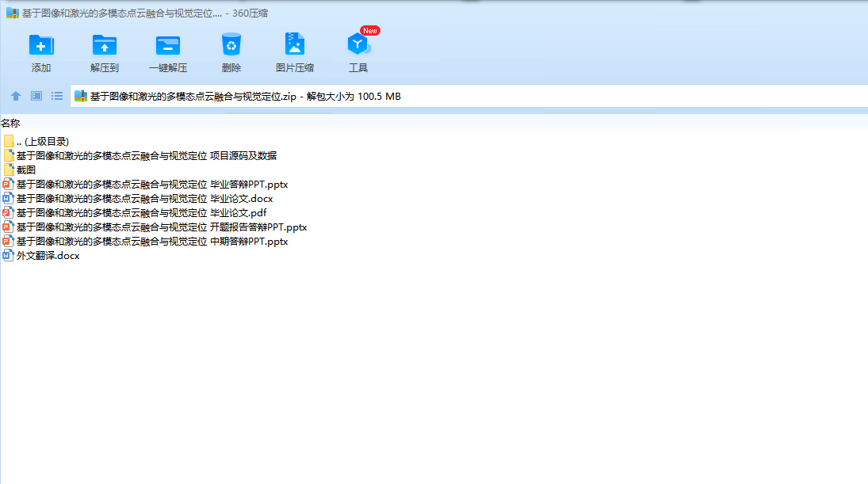Viewport: 868px width, 484px height.
Task: Select file '毕业论文.pdf'
Action: tap(141, 213)
